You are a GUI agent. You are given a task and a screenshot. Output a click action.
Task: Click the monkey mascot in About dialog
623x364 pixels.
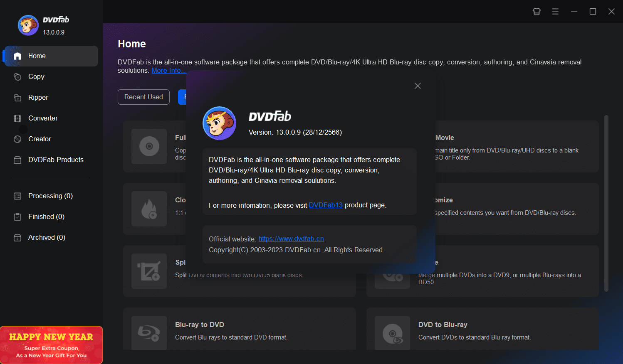[x=220, y=123]
